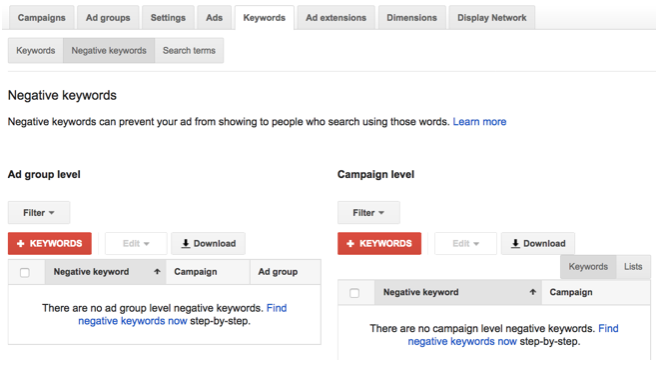Switch campaign level view to Lists
Image resolution: width=660 pixels, height=365 pixels.
click(x=633, y=266)
